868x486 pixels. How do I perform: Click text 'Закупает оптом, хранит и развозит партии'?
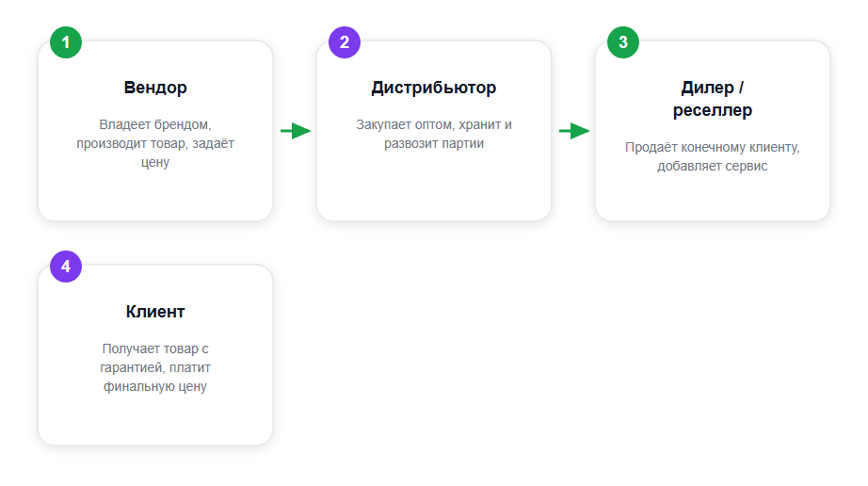click(433, 134)
